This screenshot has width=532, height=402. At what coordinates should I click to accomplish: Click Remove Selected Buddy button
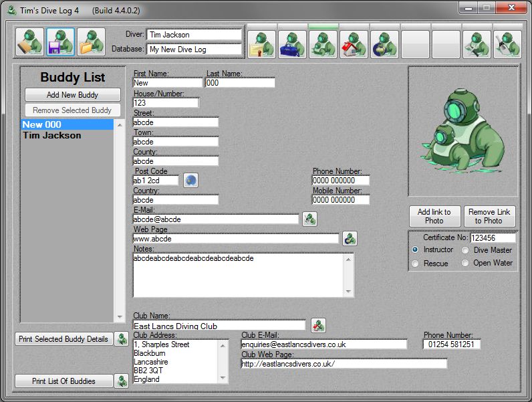[x=73, y=110]
